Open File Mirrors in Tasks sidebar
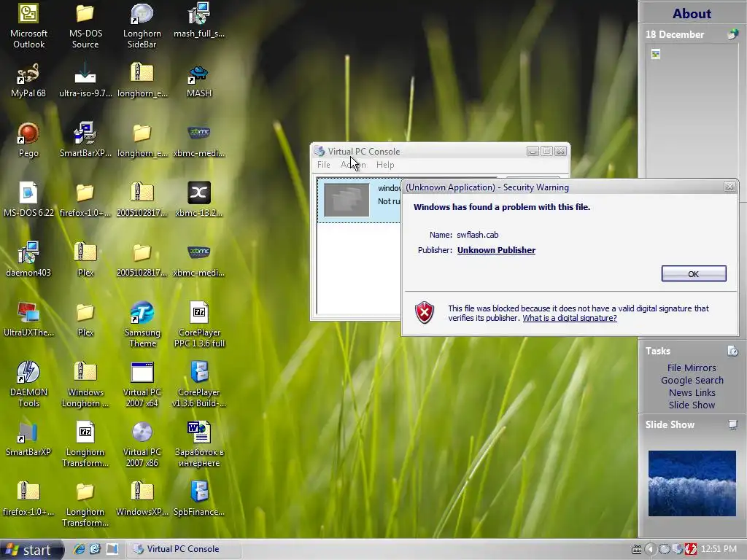747x560 pixels. click(692, 367)
